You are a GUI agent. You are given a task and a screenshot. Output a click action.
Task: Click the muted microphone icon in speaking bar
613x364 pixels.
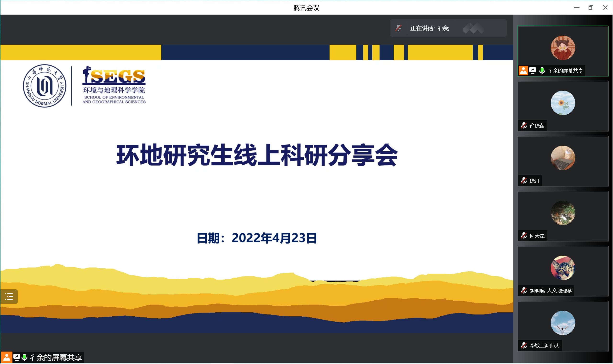click(x=398, y=28)
